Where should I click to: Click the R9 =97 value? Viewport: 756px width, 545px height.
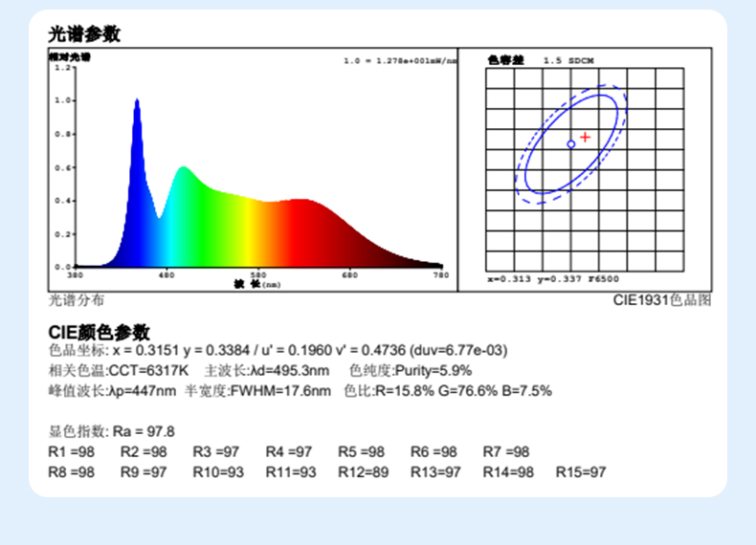145,472
